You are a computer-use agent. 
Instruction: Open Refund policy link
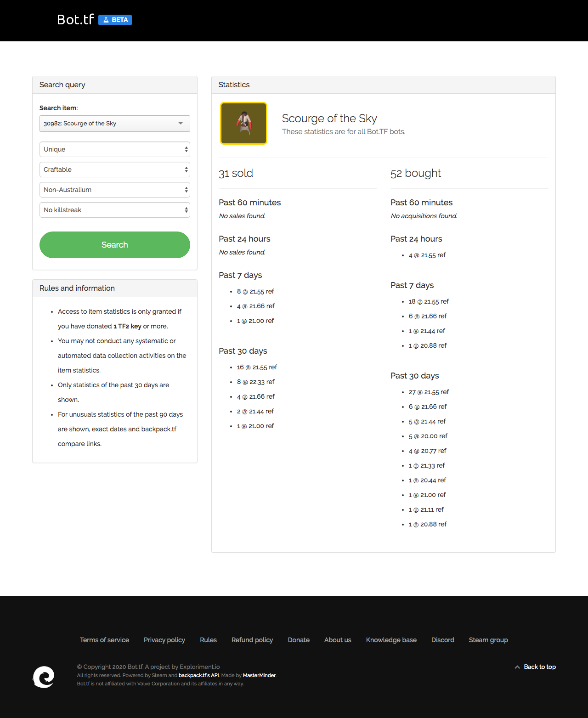(x=252, y=640)
